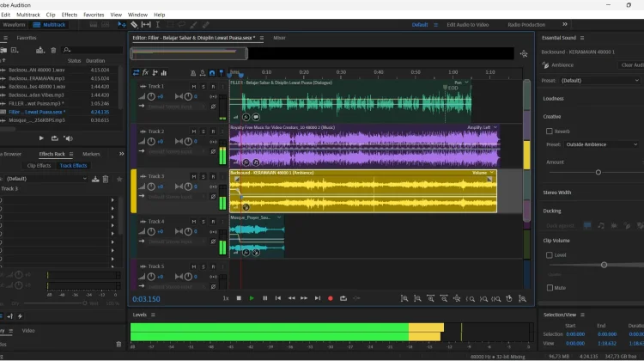
Task: Choose Radio Production workspace
Action: tap(526, 25)
